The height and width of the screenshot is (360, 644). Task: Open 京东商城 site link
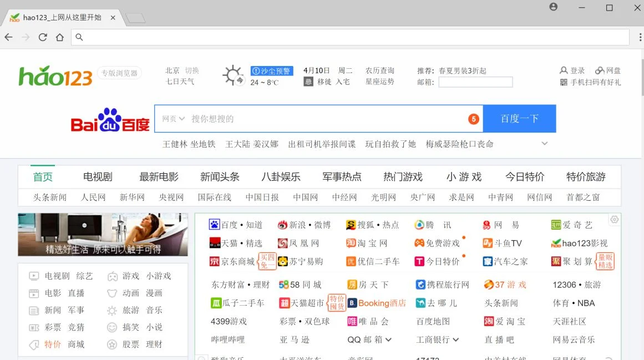(x=232, y=261)
